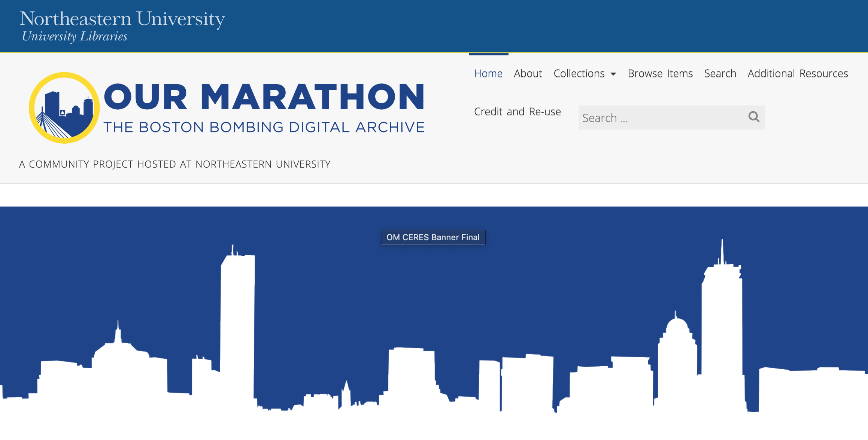Click the community project tagline text
The width and height of the screenshot is (868, 440).
click(x=174, y=164)
